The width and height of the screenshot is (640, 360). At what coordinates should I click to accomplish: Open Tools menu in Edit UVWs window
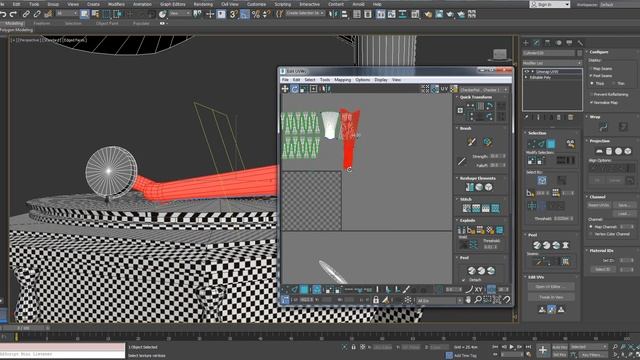(325, 80)
